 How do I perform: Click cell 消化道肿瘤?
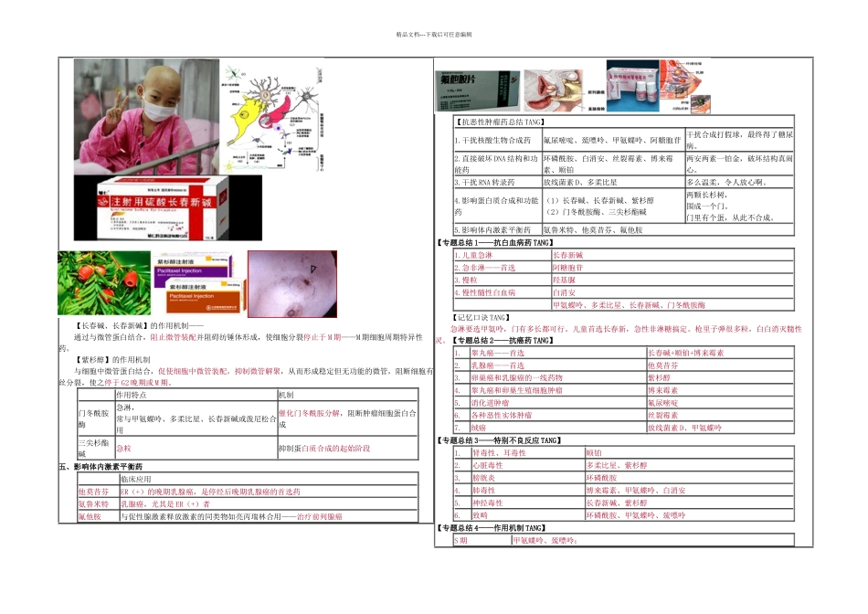tap(490, 403)
